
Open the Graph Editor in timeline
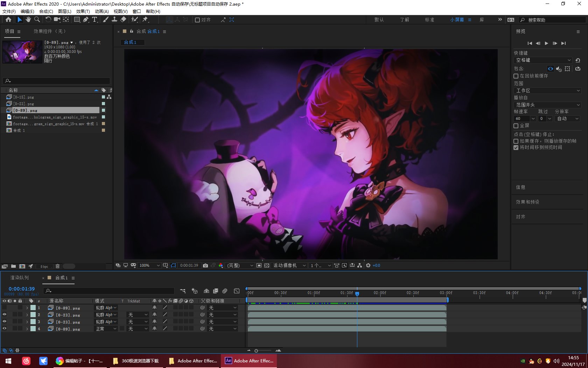(x=237, y=291)
